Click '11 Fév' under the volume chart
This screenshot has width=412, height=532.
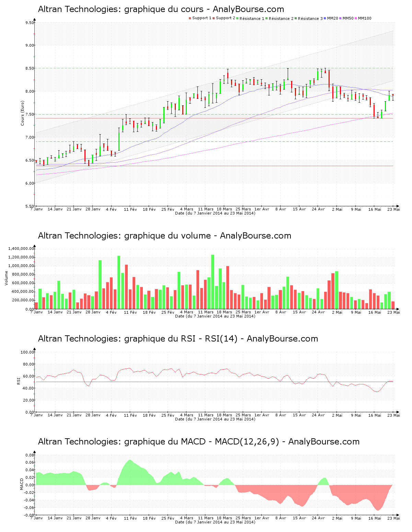pos(130,312)
